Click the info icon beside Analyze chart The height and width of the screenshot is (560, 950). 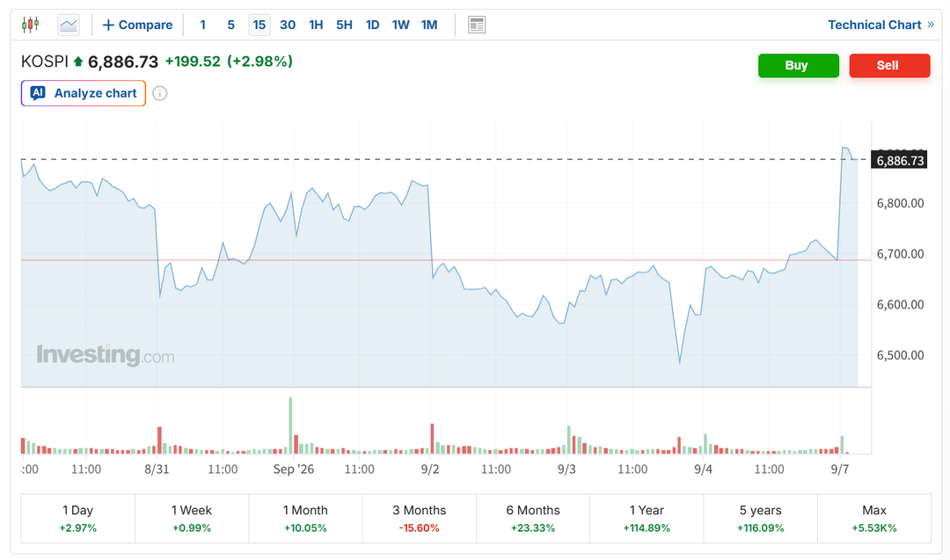[x=160, y=93]
